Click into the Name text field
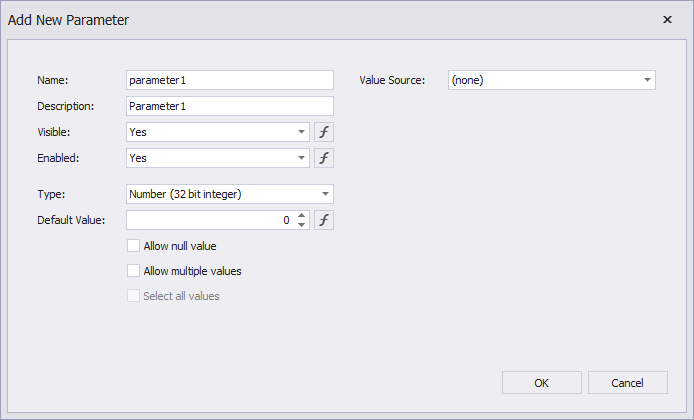Viewport: 694px width, 420px height. (229, 80)
